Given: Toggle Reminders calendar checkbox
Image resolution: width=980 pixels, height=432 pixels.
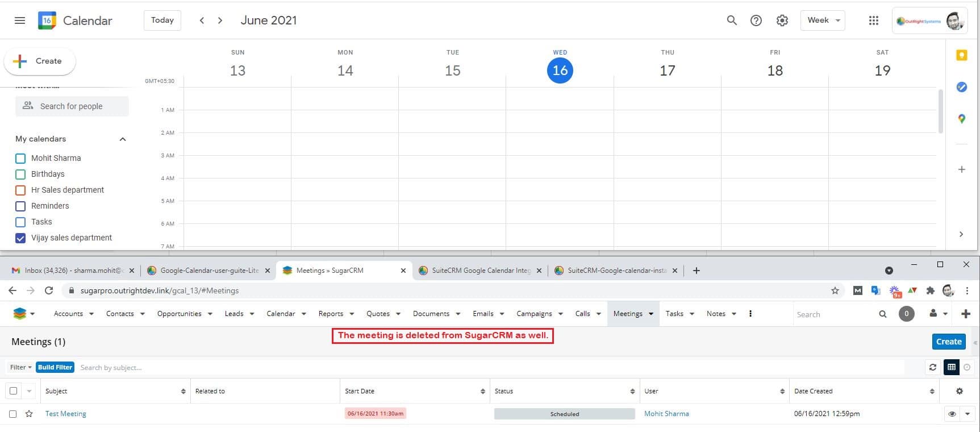Looking at the screenshot, I should [20, 206].
